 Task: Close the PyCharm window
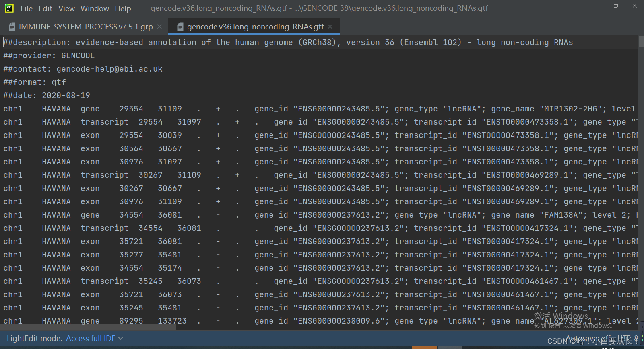coord(635,6)
